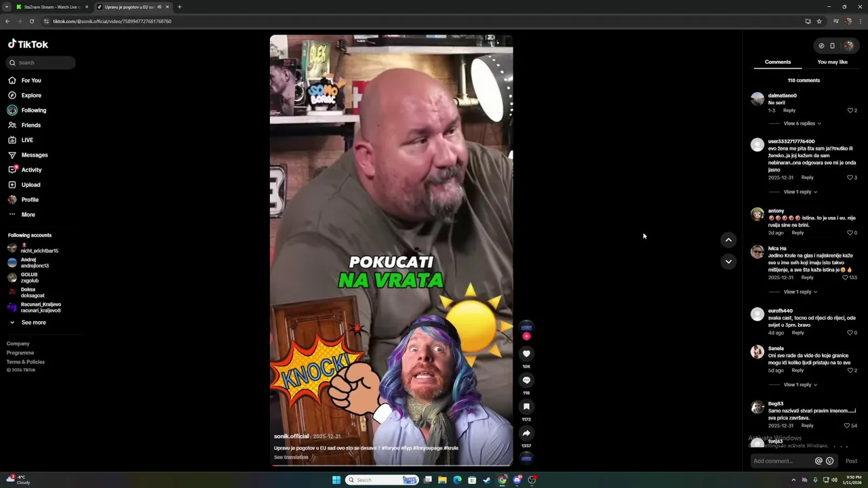Like Ivica Ha's comment with 133 likes
Image resolution: width=868 pixels, height=488 pixels.
pyautogui.click(x=845, y=277)
